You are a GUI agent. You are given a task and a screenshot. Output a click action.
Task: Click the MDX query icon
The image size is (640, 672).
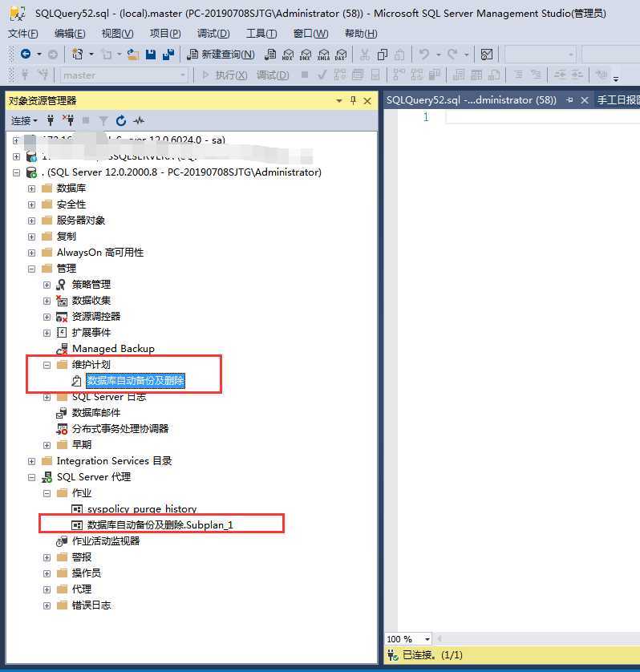[288, 55]
